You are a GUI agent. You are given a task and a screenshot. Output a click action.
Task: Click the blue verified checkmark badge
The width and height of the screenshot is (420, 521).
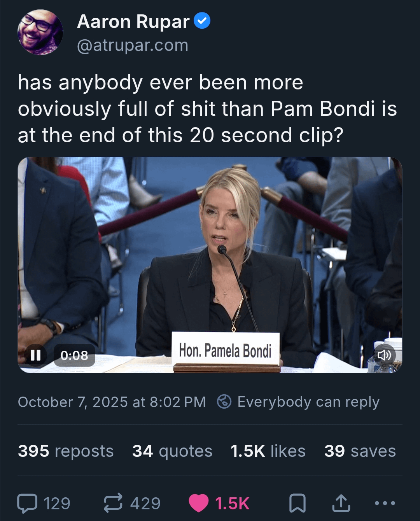(x=202, y=21)
